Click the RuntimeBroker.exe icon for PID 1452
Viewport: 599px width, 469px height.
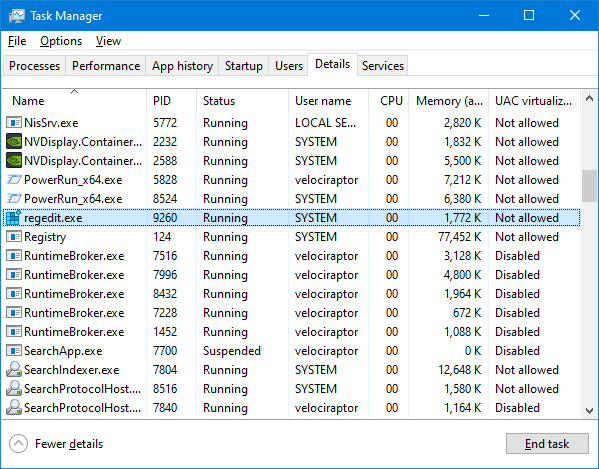pos(14,332)
